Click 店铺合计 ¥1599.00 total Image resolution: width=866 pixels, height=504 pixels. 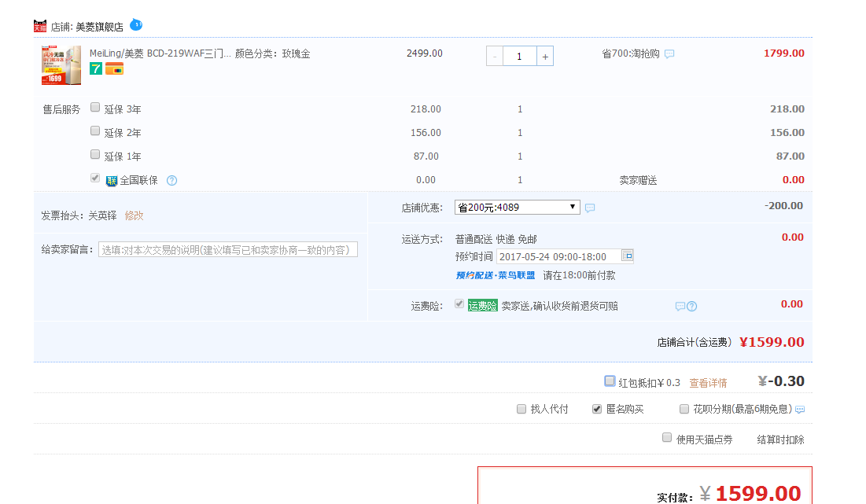click(772, 342)
